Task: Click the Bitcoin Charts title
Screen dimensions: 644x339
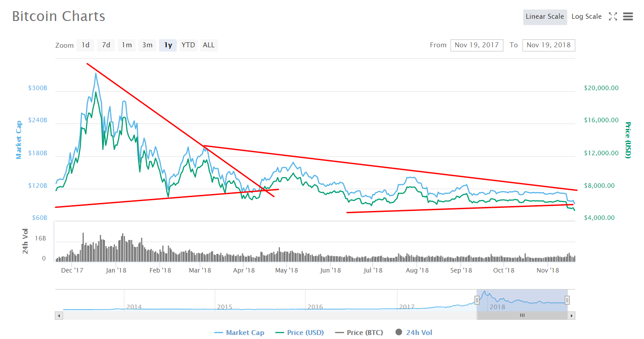Action: [x=59, y=17]
